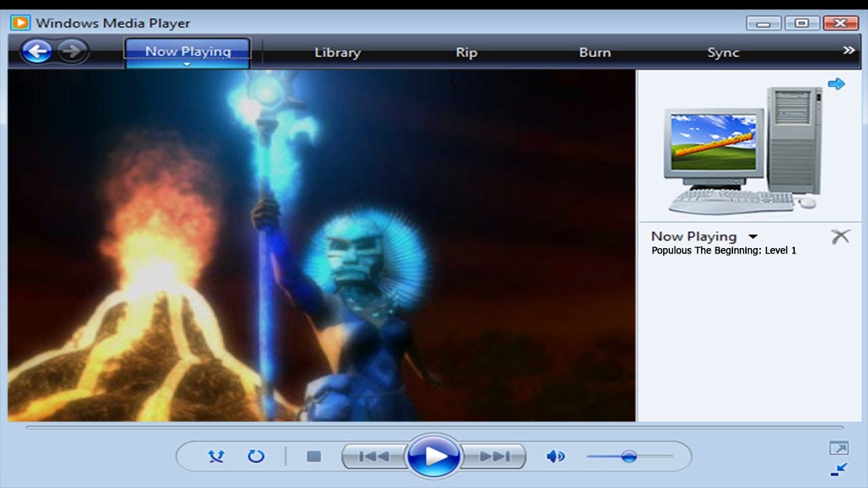Click the Windows Media Player title icon
The height and width of the screenshot is (488, 868).
tap(20, 22)
